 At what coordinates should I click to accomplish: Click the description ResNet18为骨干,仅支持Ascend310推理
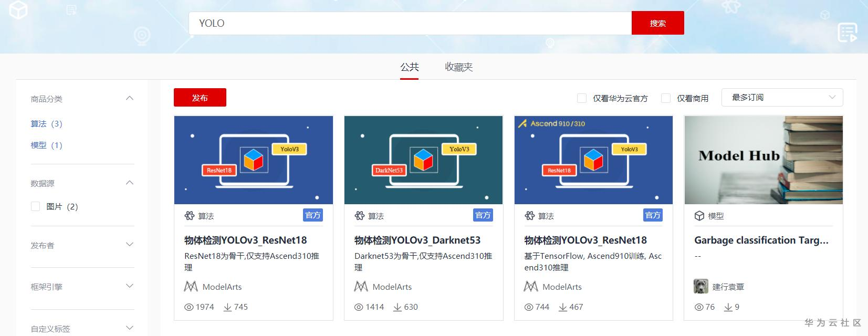[x=252, y=261]
